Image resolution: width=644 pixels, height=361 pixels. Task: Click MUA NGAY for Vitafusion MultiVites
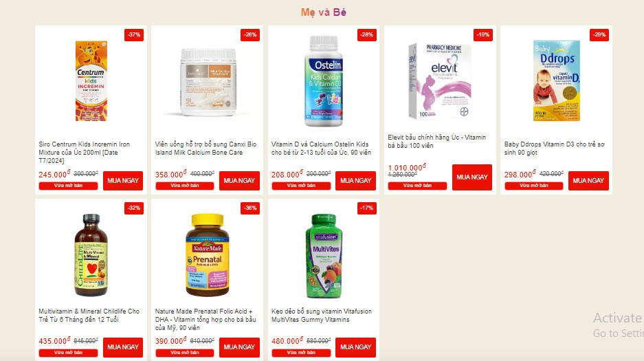(356, 347)
